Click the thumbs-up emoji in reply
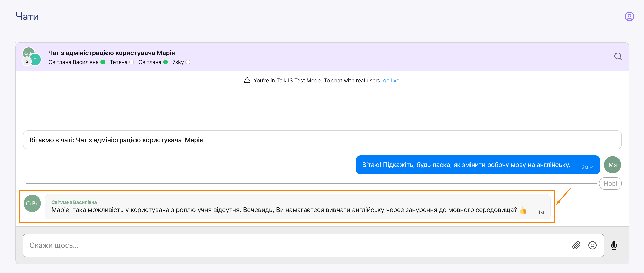 click(x=523, y=210)
